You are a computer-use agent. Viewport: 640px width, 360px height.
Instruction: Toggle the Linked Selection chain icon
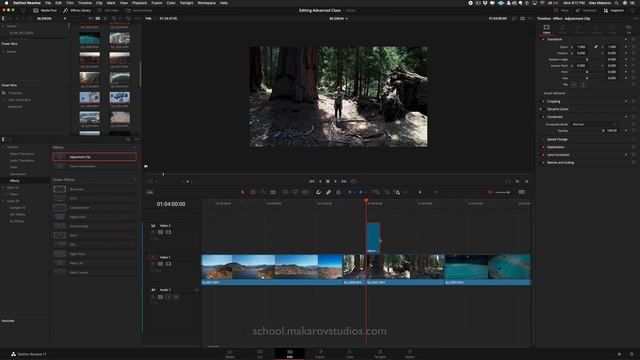[x=329, y=192]
